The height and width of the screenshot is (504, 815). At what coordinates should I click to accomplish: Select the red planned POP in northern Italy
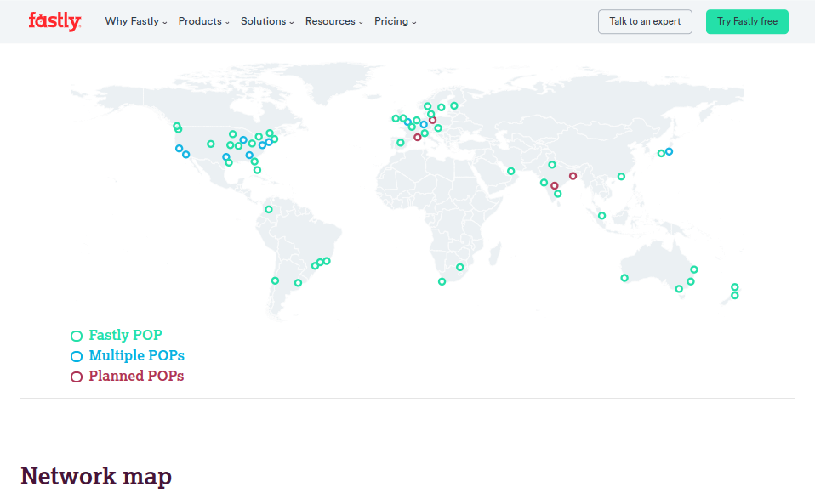[418, 138]
